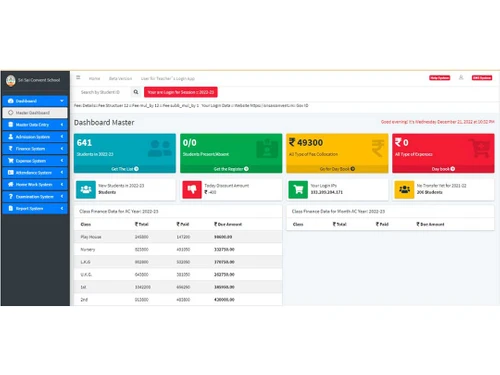Click the Examination System question mark icon
Viewport: 500px width, 375px height.
pyautogui.click(x=11, y=197)
